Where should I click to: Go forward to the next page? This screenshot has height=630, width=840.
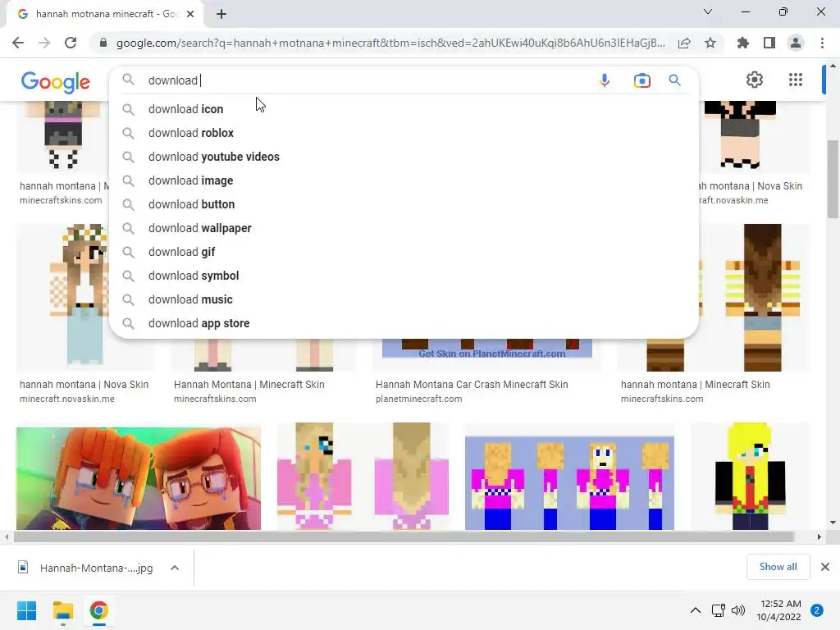44,43
